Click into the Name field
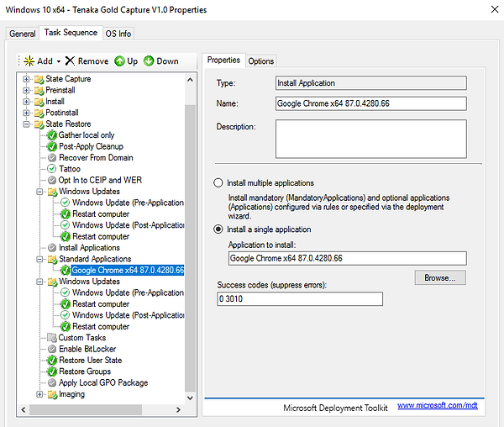Image resolution: width=504 pixels, height=427 pixels. [x=371, y=103]
